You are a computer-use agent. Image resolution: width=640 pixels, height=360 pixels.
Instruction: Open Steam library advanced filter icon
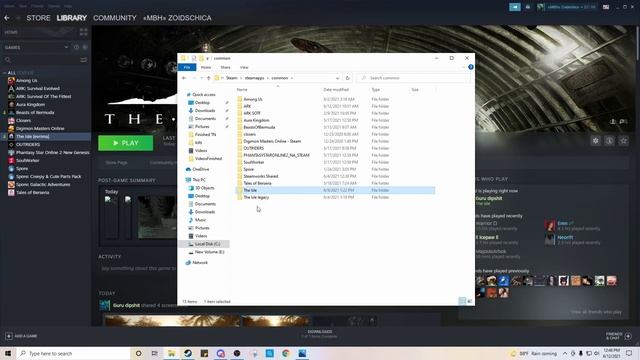point(84,60)
